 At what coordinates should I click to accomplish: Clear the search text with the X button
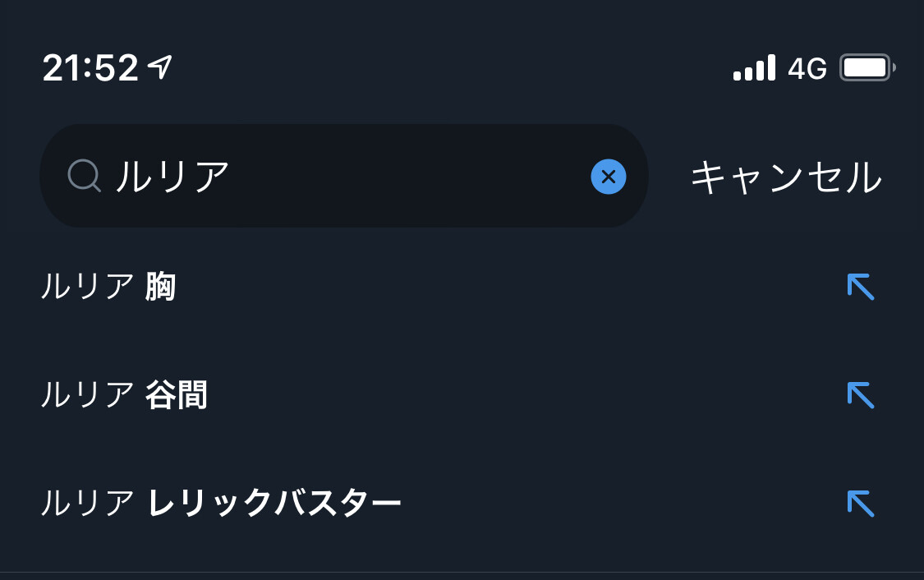[609, 177]
